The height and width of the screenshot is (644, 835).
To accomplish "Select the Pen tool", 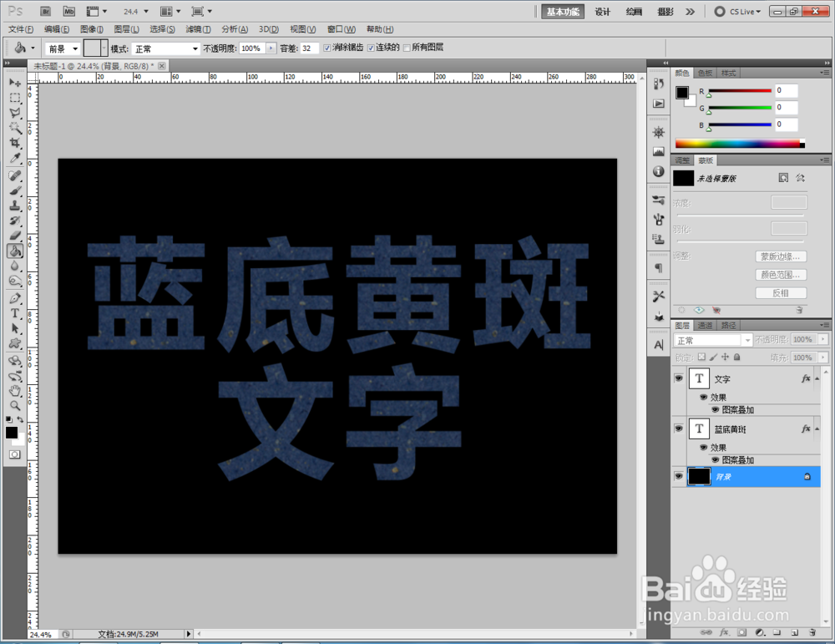I will [15, 298].
